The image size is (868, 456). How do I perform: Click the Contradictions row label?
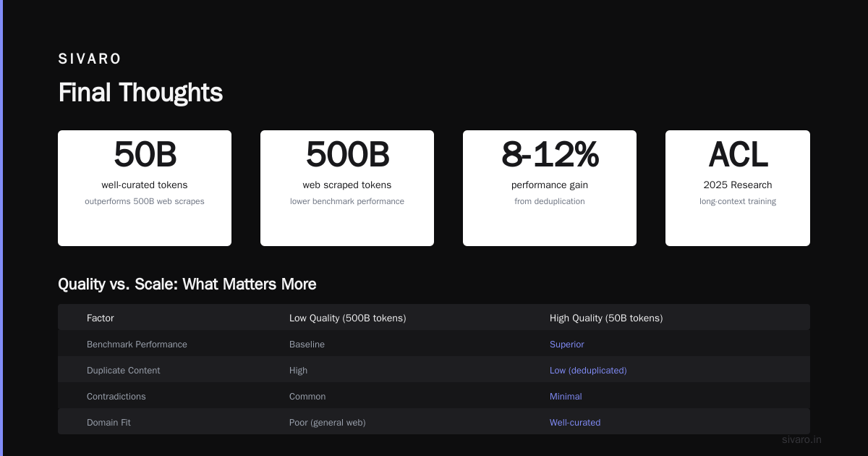(116, 397)
